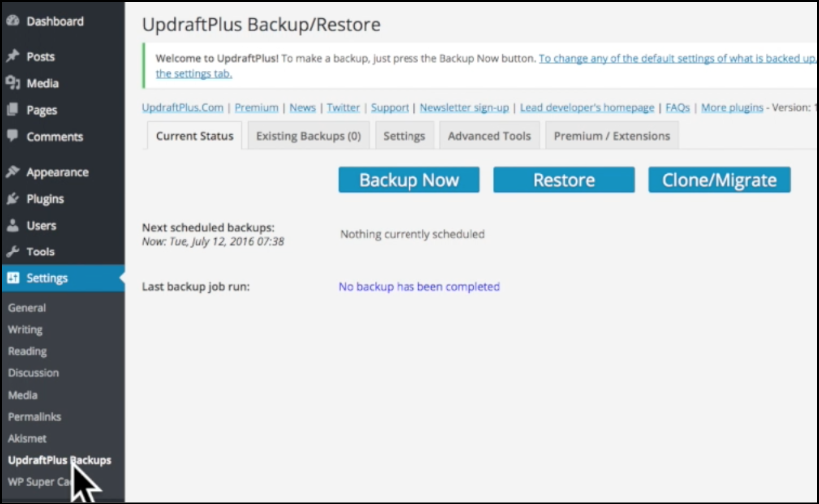819x504 pixels.
Task: Click 'Nothing currently scheduled' text
Action: click(412, 234)
